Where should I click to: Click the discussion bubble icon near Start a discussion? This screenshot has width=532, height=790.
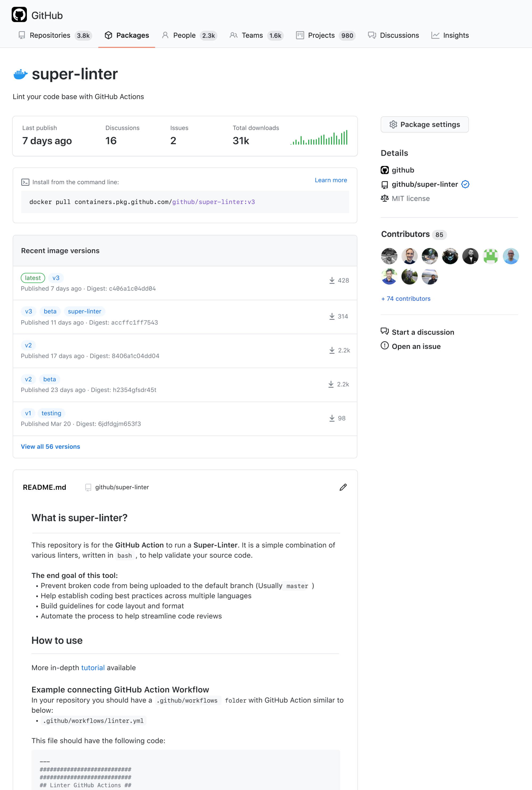384,331
